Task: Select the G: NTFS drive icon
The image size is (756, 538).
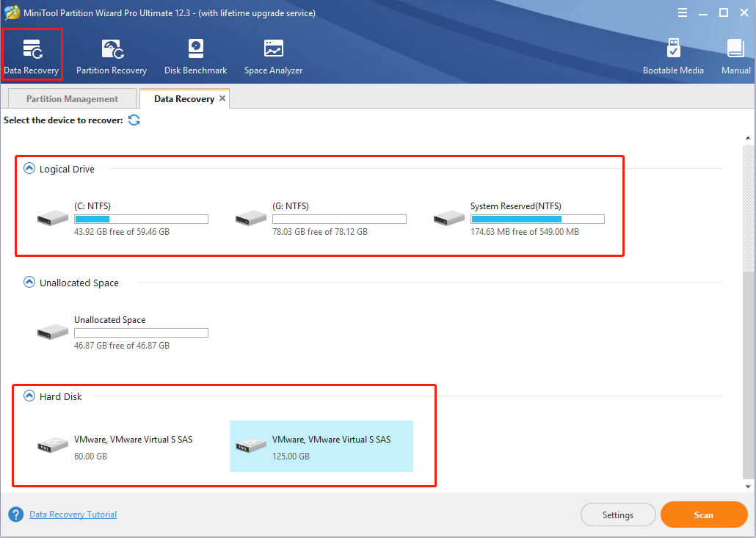Action: point(251,218)
